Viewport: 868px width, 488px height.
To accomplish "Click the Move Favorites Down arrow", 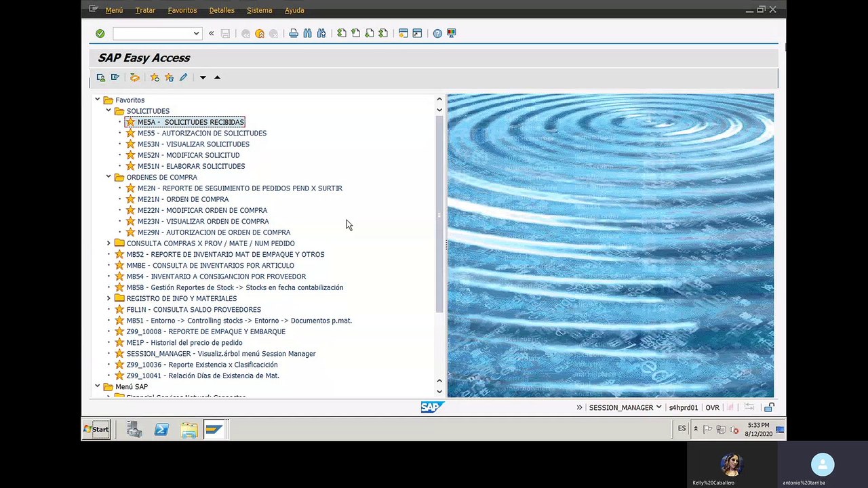I will [x=203, y=77].
